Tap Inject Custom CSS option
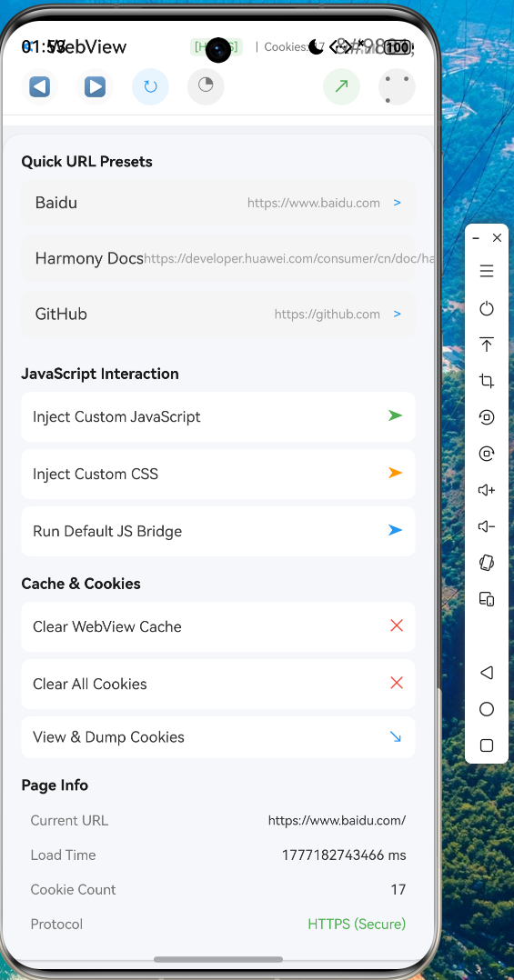 [218, 474]
